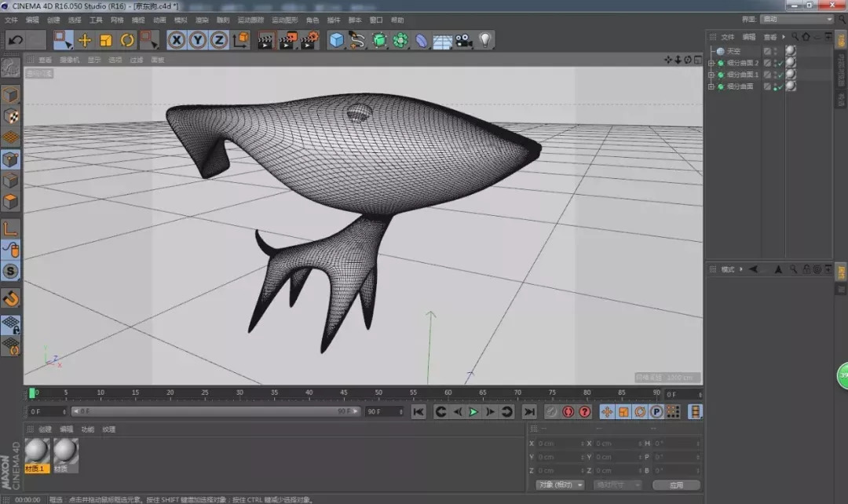Screen dimensions: 848x504
Task: Open the 界面 layout dropdown
Action: pyautogui.click(x=797, y=19)
